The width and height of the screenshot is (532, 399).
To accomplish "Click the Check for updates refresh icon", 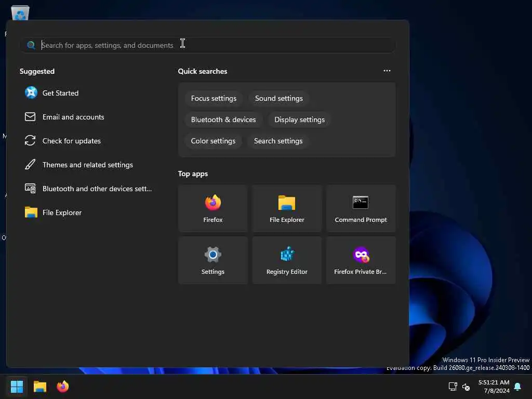I will point(30,140).
